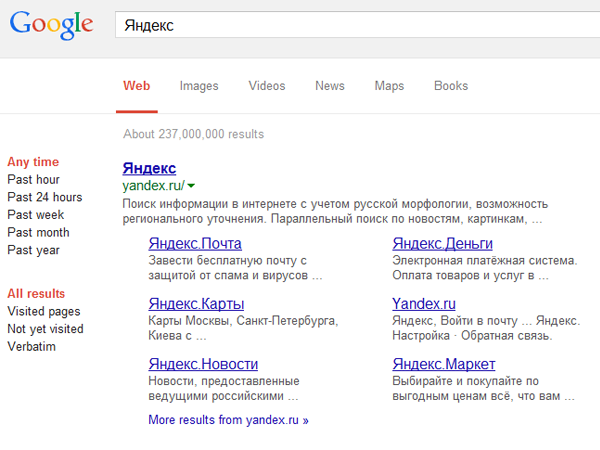Open the Books search tab

(x=451, y=86)
